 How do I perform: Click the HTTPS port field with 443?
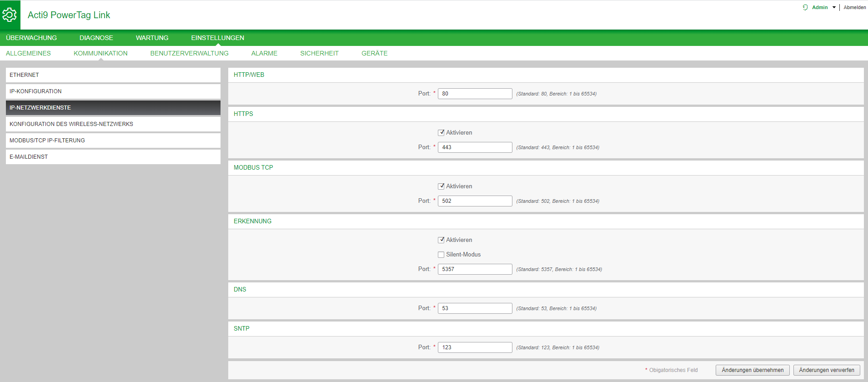[x=475, y=147]
